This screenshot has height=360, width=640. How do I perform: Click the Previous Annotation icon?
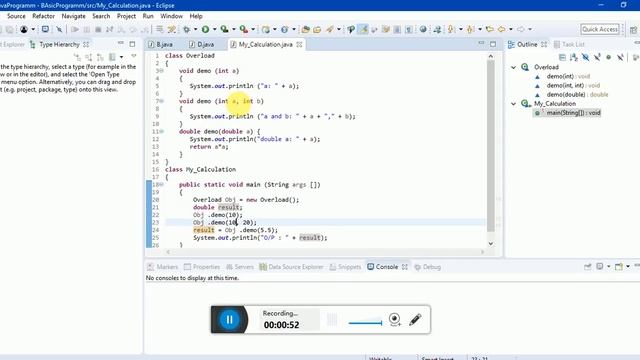click(470, 29)
